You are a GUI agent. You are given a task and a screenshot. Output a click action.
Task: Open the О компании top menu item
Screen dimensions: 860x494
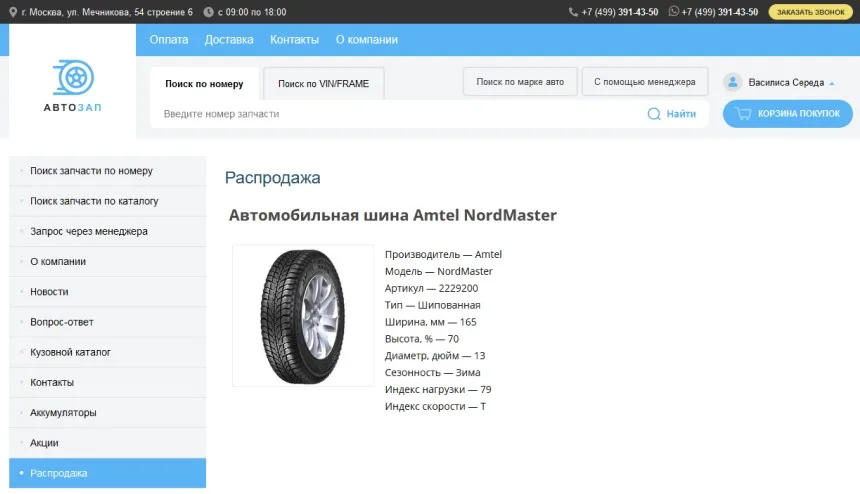(367, 39)
